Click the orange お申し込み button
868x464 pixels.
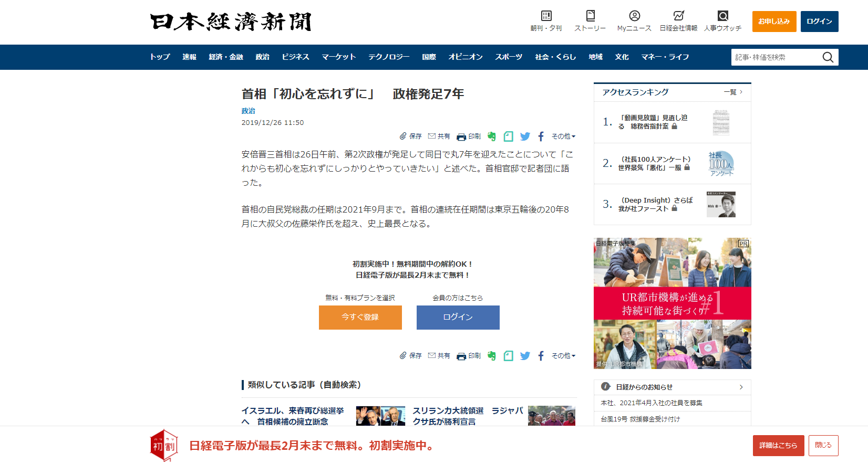point(774,22)
